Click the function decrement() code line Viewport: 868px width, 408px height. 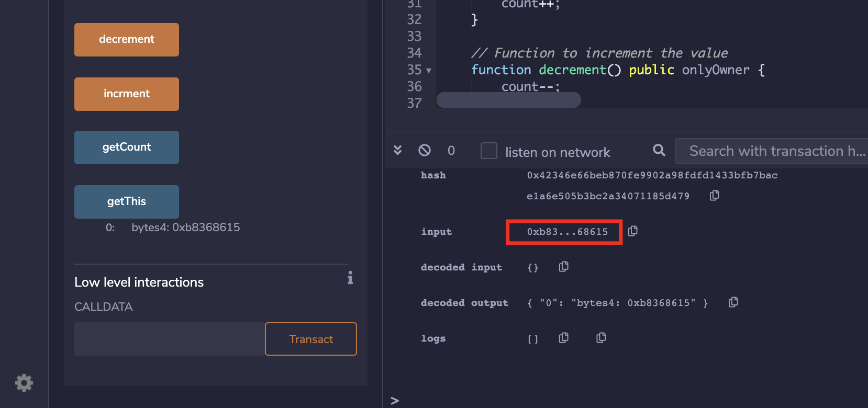(x=618, y=70)
